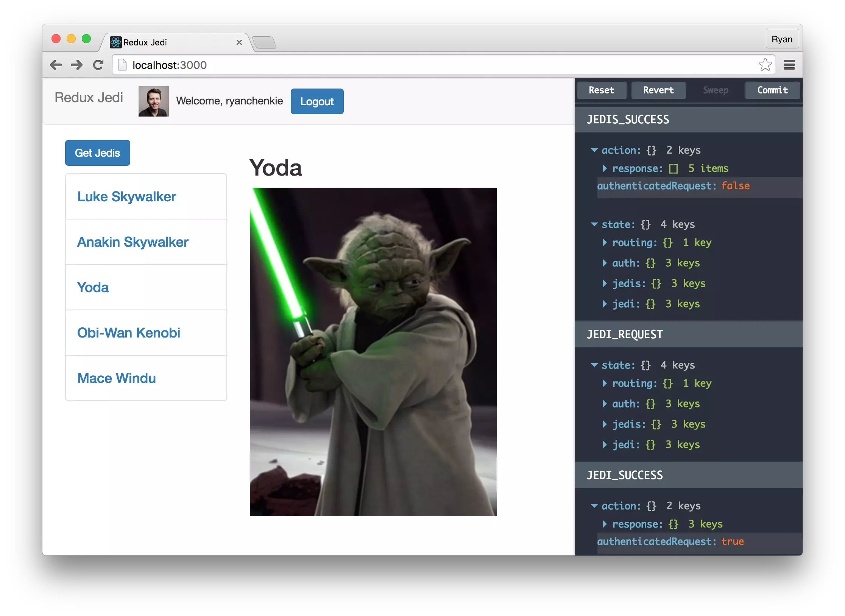
Task: Click the Revert button in Redux DevTools
Action: point(659,90)
